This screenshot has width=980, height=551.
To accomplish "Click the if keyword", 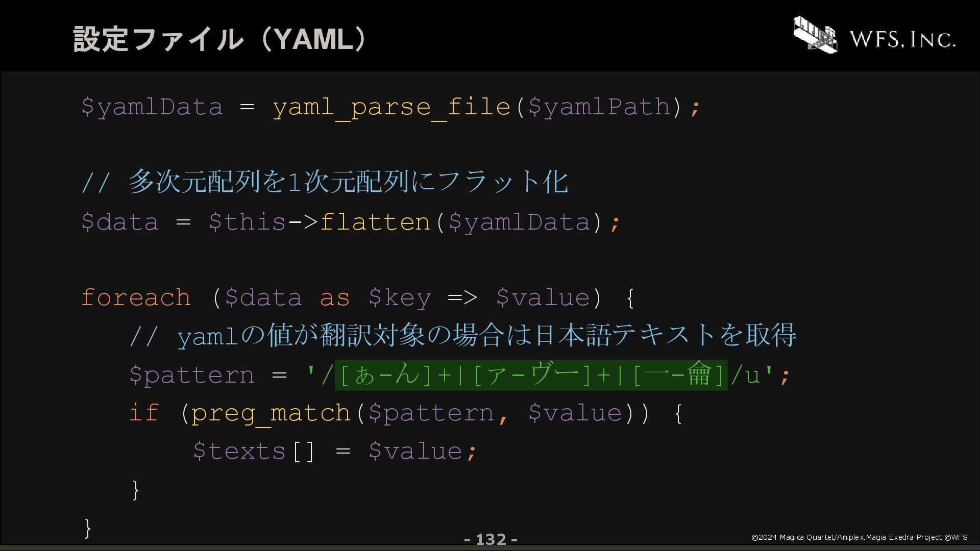I will pos(144,412).
